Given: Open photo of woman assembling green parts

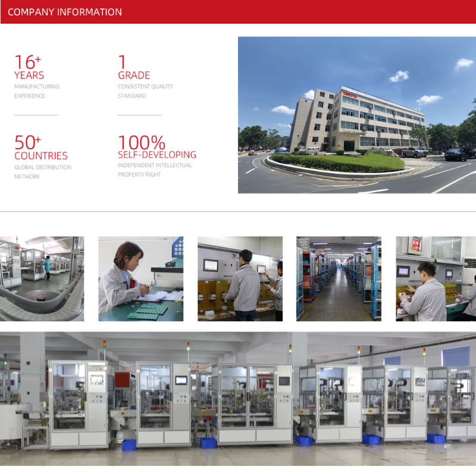Looking at the screenshot, I should pos(141,278).
